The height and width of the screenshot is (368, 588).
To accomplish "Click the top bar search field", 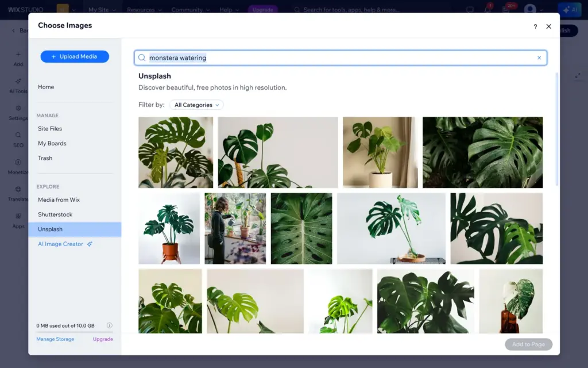I will [x=351, y=9].
